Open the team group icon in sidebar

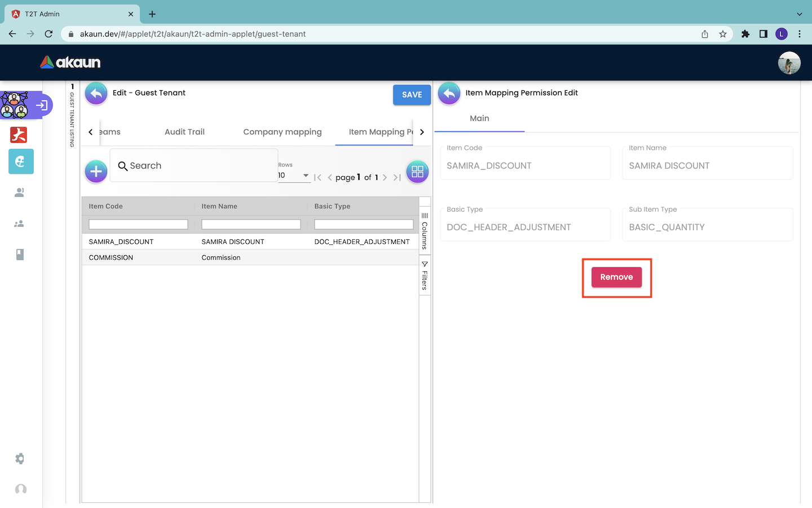click(19, 224)
